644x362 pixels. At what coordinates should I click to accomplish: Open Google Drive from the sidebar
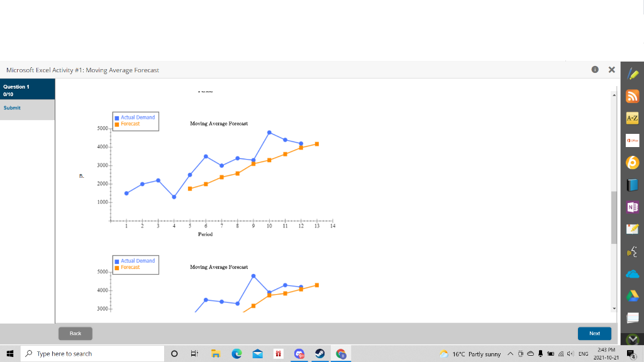click(x=632, y=294)
